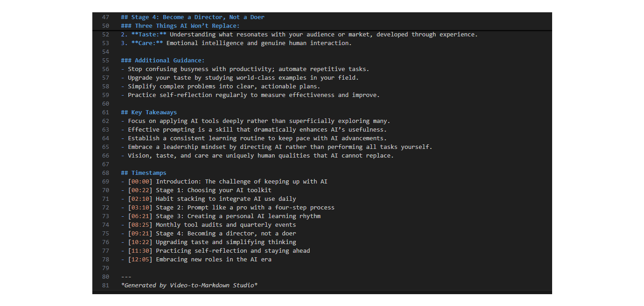The width and height of the screenshot is (644, 306).
Task: Click the bold "Care:" text
Action: (x=147, y=43)
